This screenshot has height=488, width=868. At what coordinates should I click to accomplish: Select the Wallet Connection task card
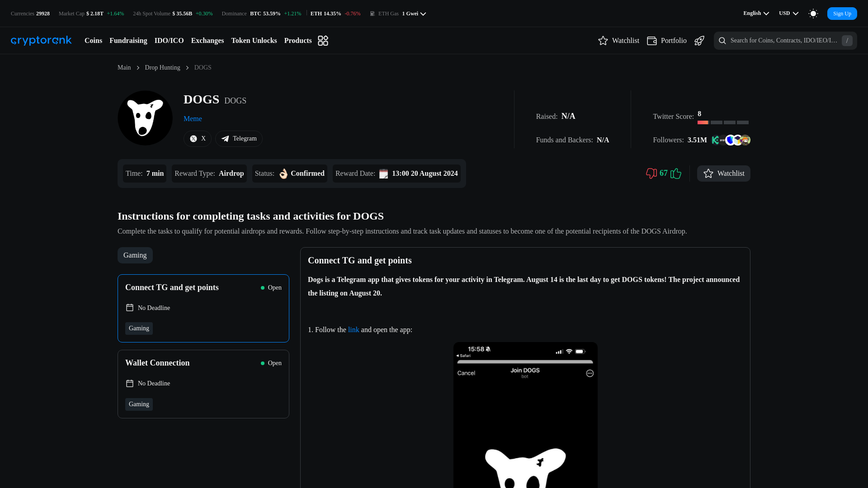(x=203, y=384)
